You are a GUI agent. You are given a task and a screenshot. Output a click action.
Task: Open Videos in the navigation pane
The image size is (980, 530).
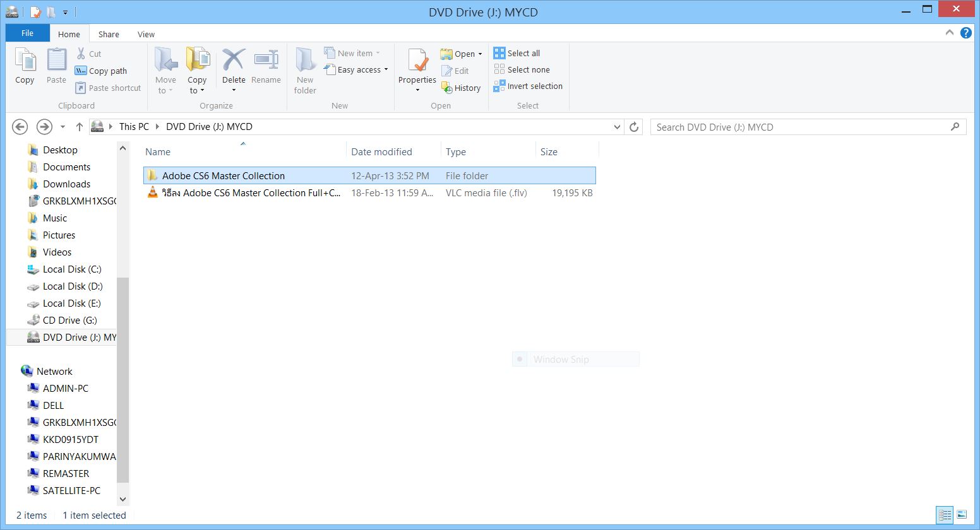tap(57, 252)
